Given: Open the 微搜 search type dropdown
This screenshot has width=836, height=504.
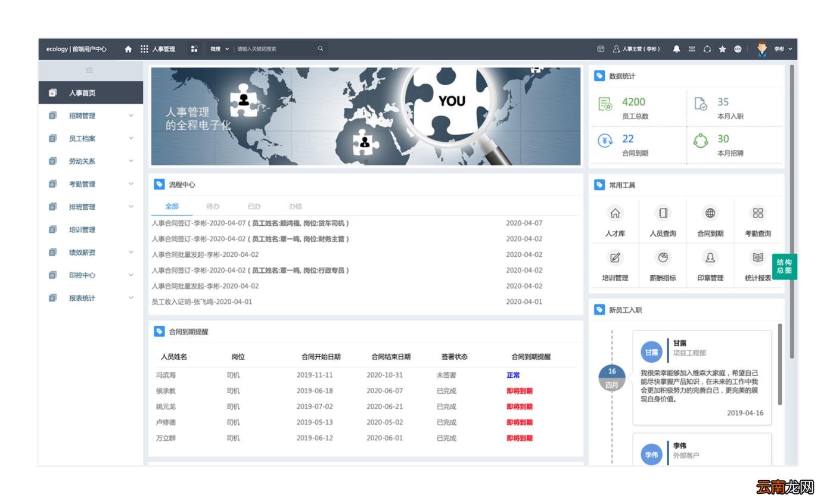Looking at the screenshot, I should click(x=219, y=49).
